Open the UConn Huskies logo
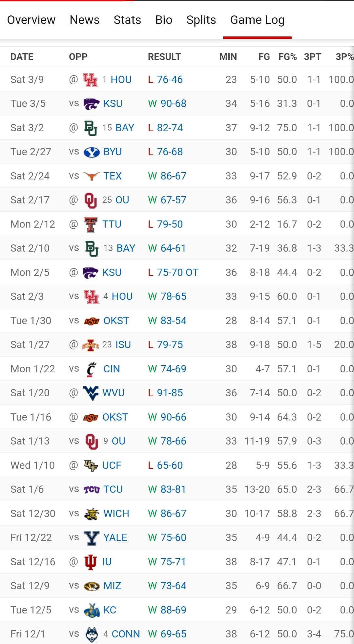The width and height of the screenshot is (354, 644). pyautogui.click(x=92, y=634)
